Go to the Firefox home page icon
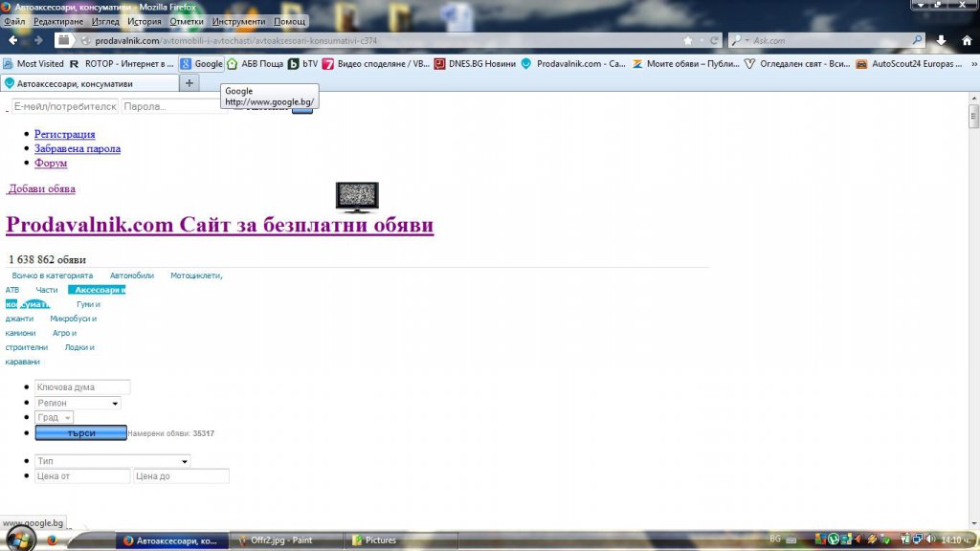This screenshot has width=980, height=551. 967,40
